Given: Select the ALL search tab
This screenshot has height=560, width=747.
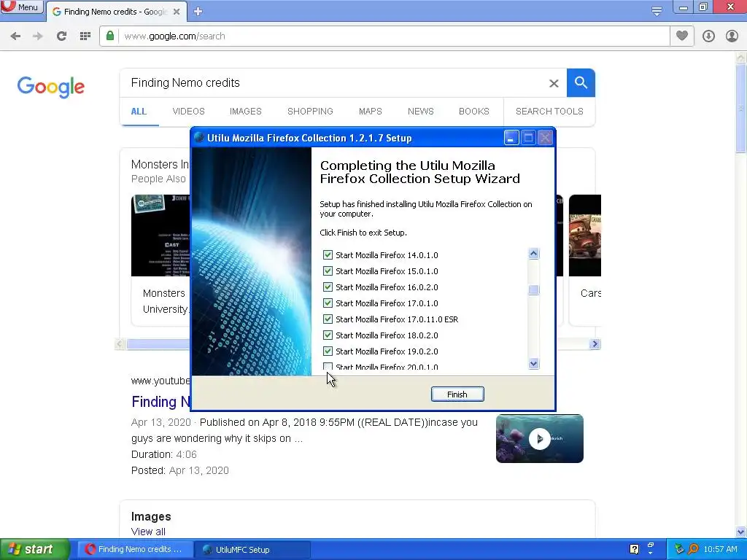Looking at the screenshot, I should [139, 112].
